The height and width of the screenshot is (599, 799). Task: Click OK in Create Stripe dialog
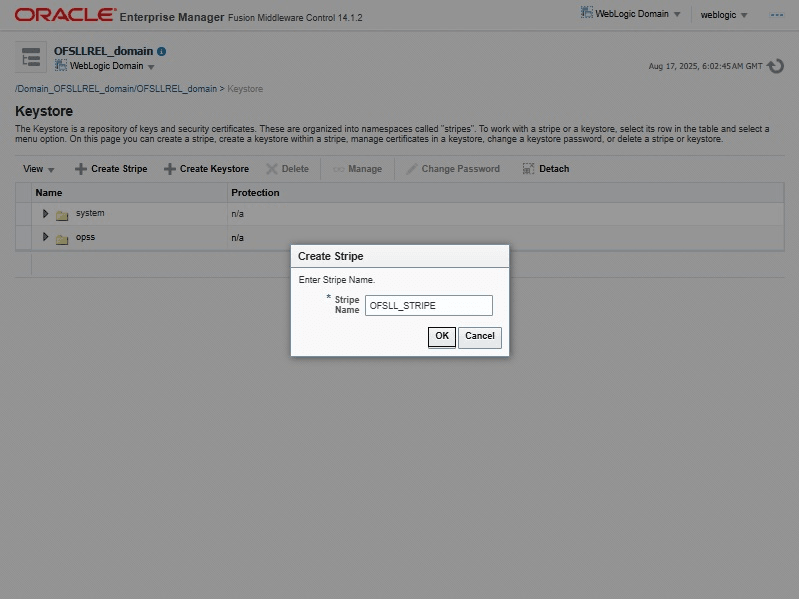442,337
